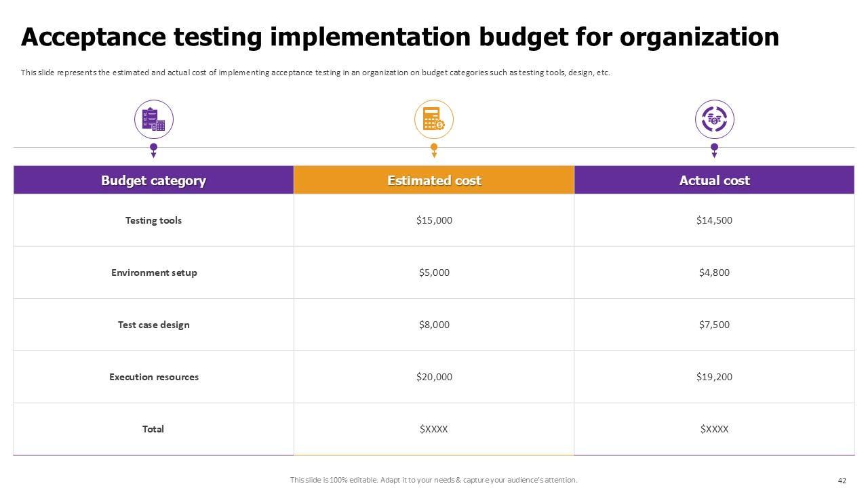
Task: Select the Execution resources row label
Action: 154,377
